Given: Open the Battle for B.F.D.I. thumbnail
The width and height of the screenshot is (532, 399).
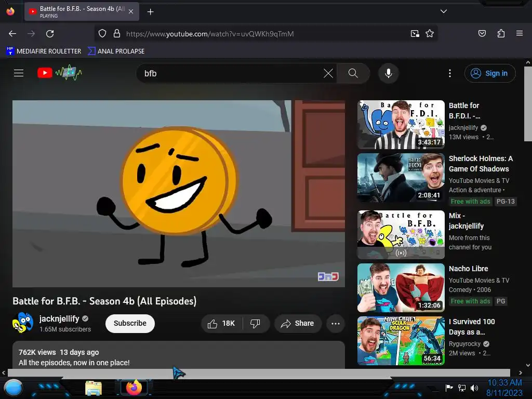Looking at the screenshot, I should point(401,125).
